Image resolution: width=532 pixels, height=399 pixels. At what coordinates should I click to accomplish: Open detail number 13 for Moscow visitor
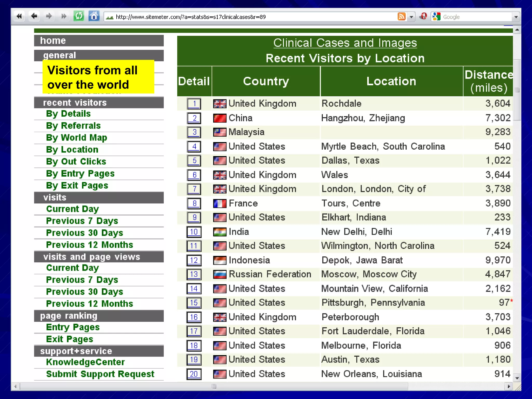(x=194, y=274)
